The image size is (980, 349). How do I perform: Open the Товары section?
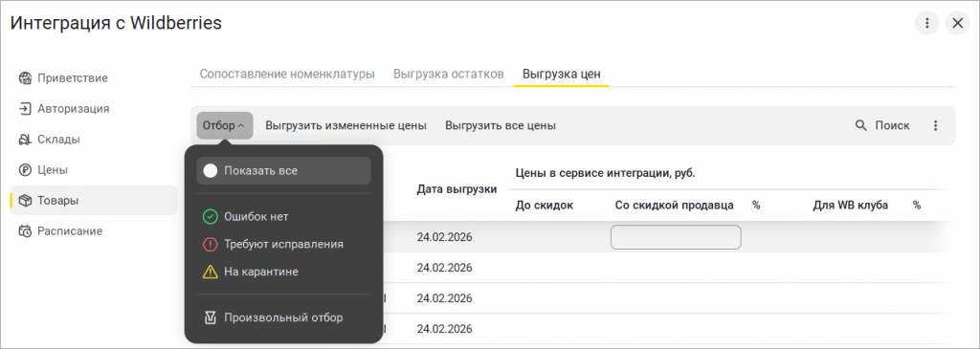94,201
